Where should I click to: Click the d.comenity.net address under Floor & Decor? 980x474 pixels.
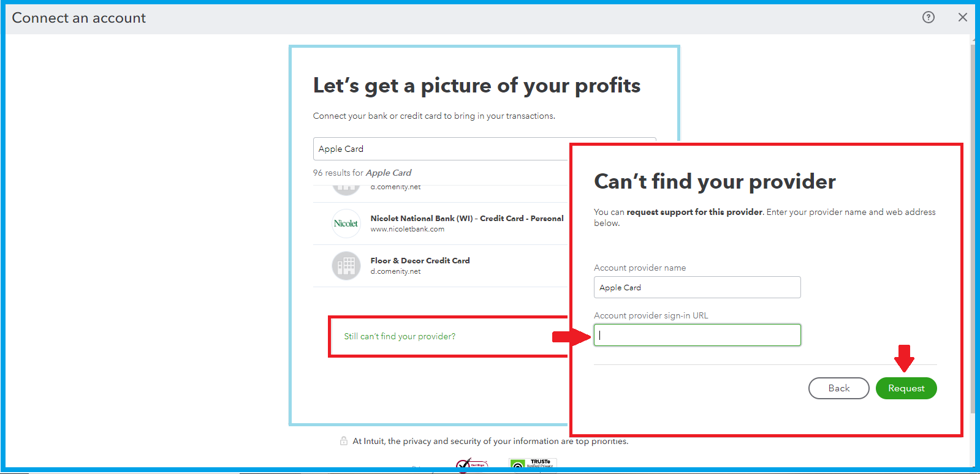(x=395, y=271)
